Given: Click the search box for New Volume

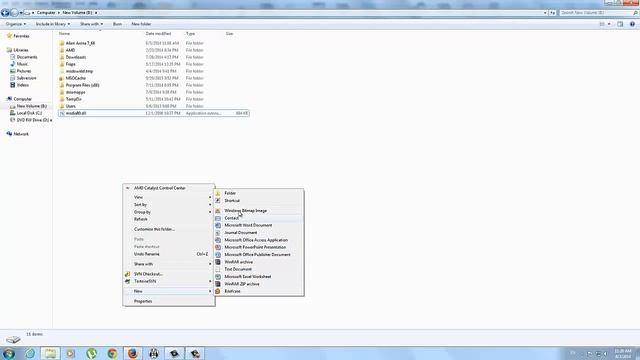Looking at the screenshot, I should [599, 13].
